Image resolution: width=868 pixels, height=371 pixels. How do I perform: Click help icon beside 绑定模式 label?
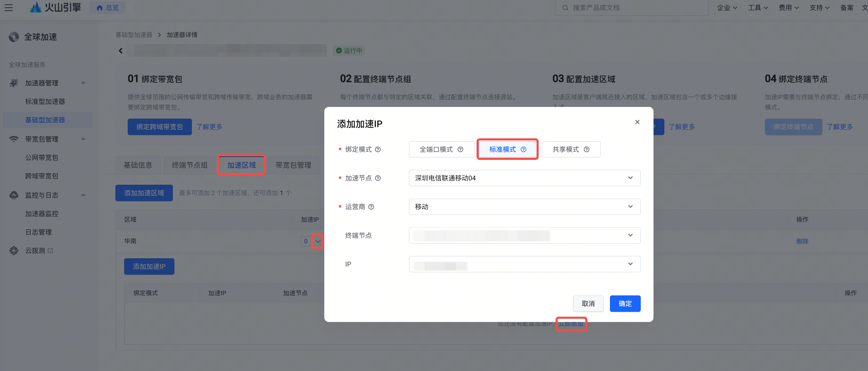378,149
